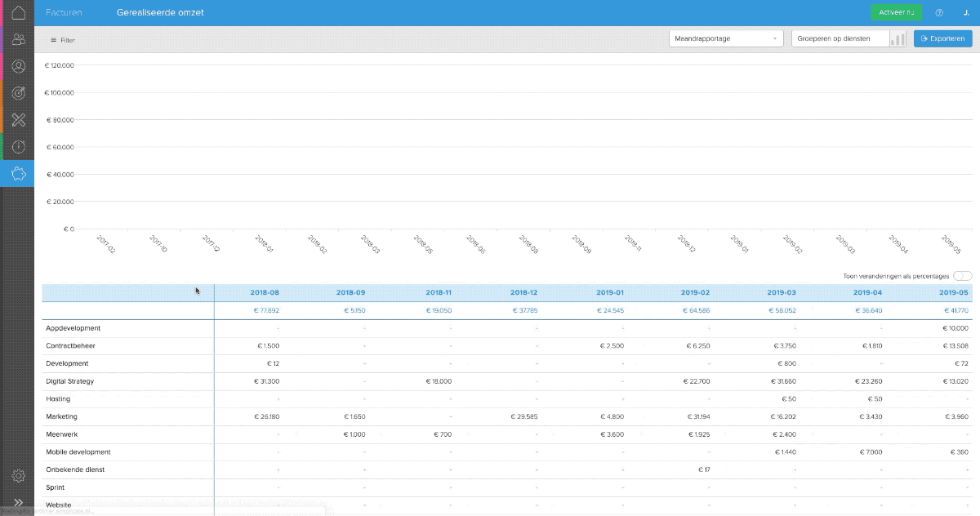Select the Gerealiseerde omzet tab

tap(161, 13)
